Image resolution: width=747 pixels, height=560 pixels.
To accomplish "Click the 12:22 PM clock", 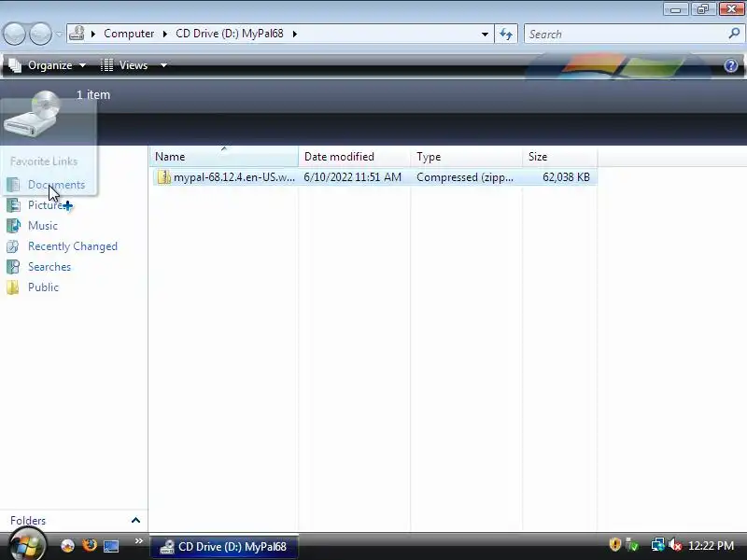I will coord(712,546).
